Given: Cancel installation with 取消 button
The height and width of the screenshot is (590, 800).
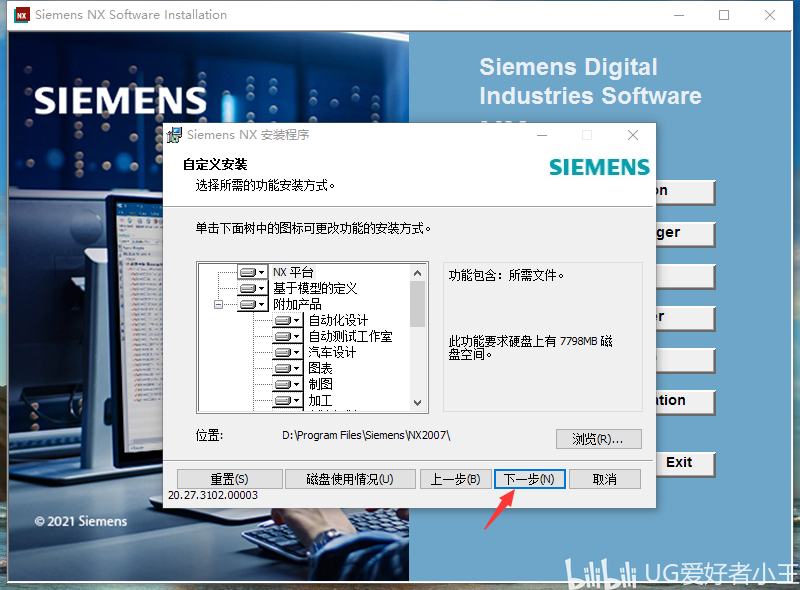Looking at the screenshot, I should pyautogui.click(x=605, y=479).
